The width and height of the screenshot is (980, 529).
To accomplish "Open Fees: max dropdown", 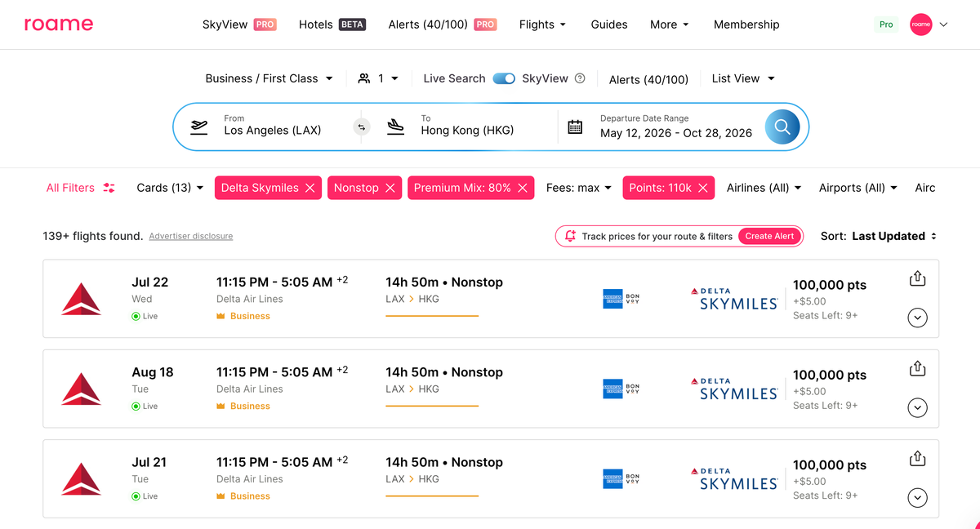I will point(579,188).
